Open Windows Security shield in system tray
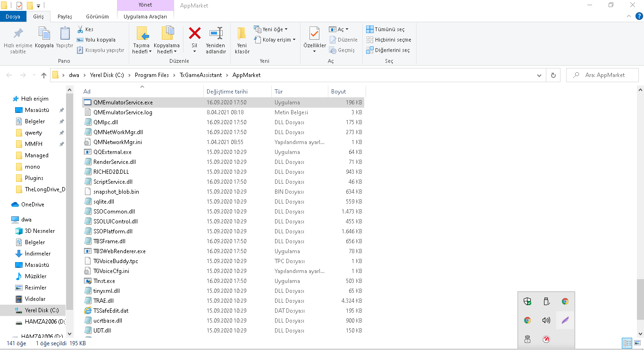644x350 pixels. (527, 301)
